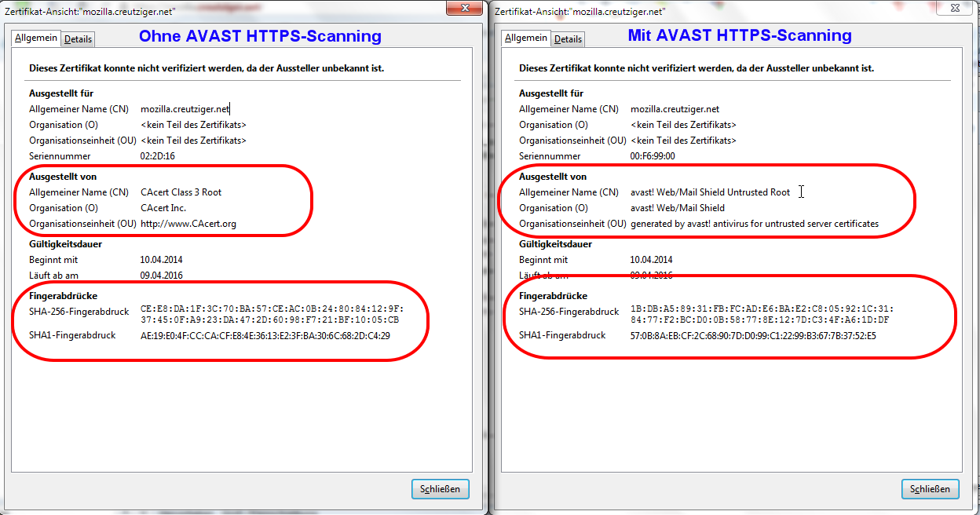Click 'Gültigkeitsdauer' heading in CAcert window
The width and height of the screenshot is (980, 515).
[65, 244]
